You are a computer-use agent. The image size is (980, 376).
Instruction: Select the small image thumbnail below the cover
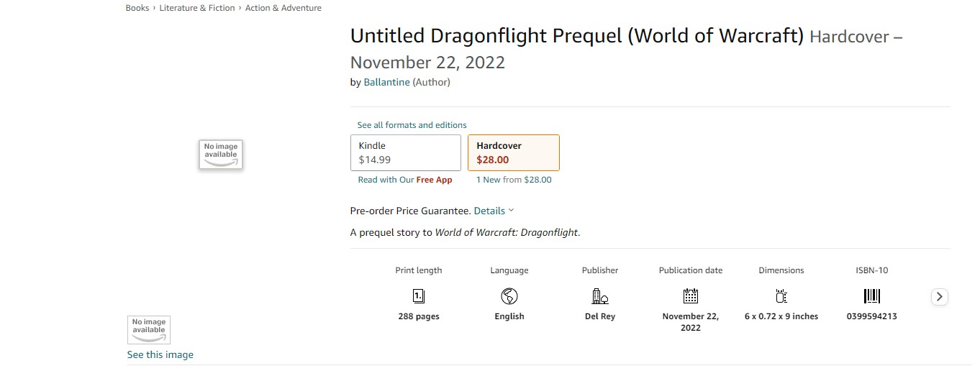click(149, 330)
